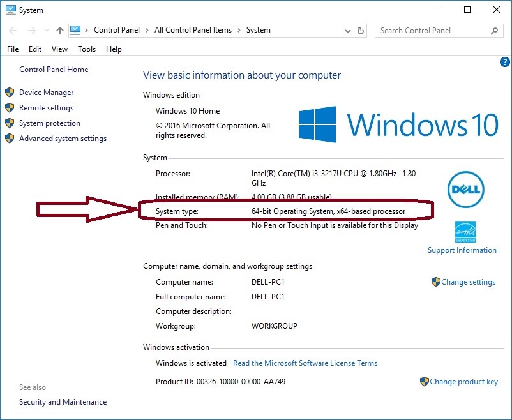This screenshot has width=512, height=420.
Task: Click System protection shield icon
Action: [x=10, y=123]
